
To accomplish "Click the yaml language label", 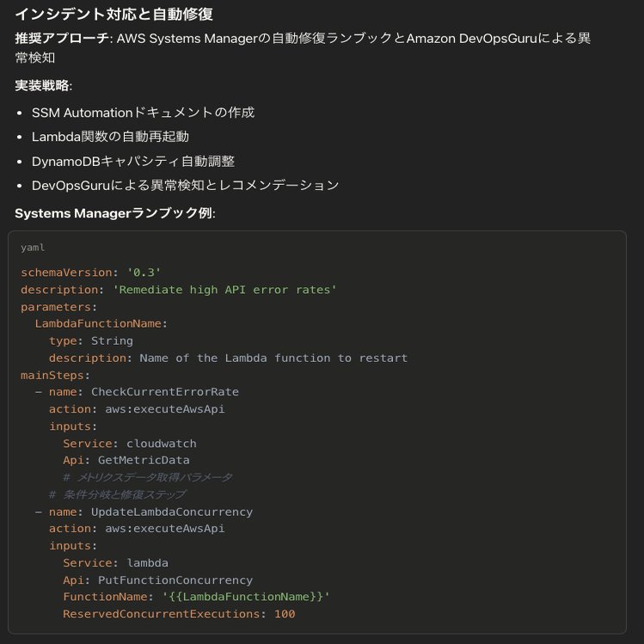I will [33, 248].
